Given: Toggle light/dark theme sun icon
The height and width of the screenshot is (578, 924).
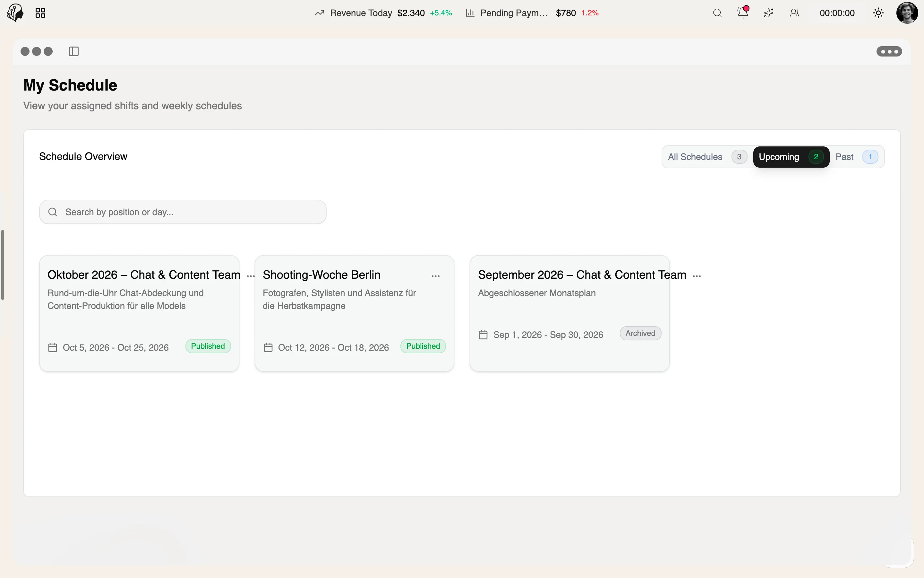Looking at the screenshot, I should pyautogui.click(x=878, y=13).
